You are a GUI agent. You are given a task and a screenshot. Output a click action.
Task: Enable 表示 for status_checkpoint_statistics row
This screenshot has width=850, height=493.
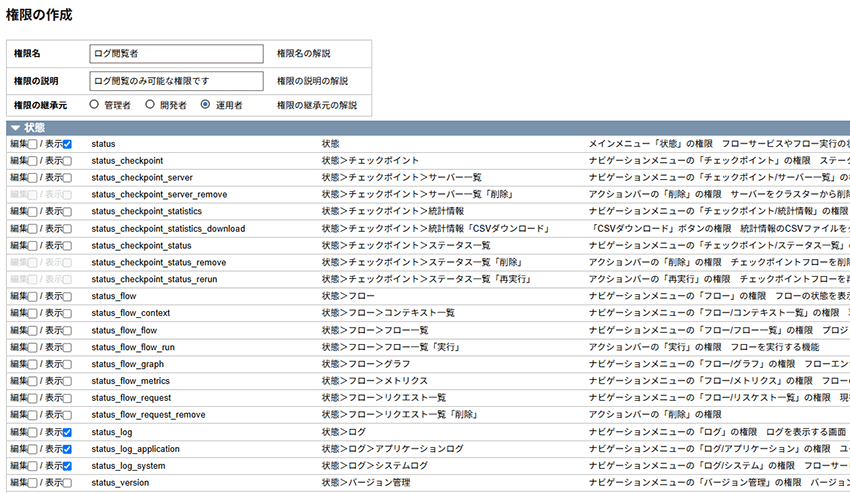[x=67, y=212]
